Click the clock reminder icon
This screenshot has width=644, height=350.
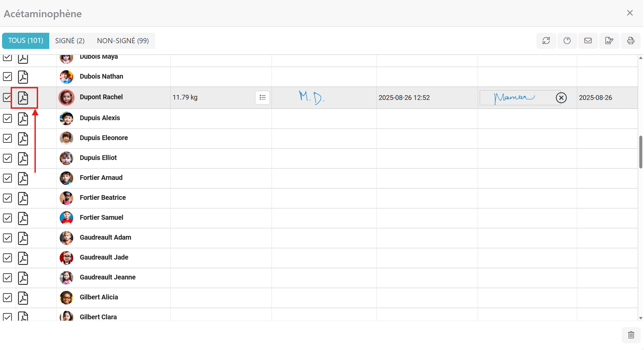pos(567,41)
